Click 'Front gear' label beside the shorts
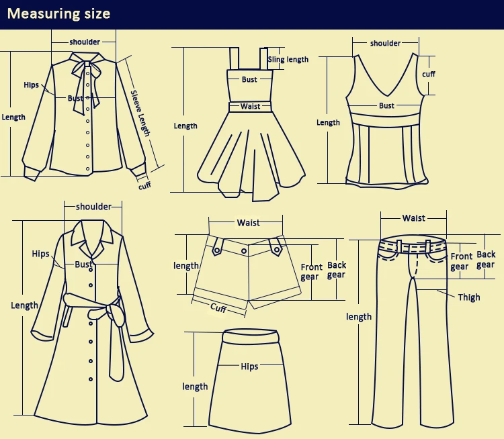The image size is (504, 439). (311, 272)
